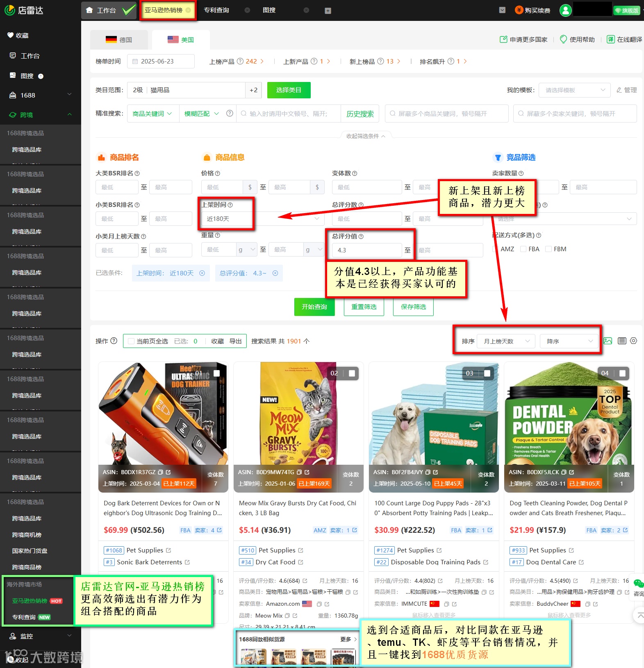Select checkbox on product card 02
The height and width of the screenshot is (668, 644).
coord(352,373)
